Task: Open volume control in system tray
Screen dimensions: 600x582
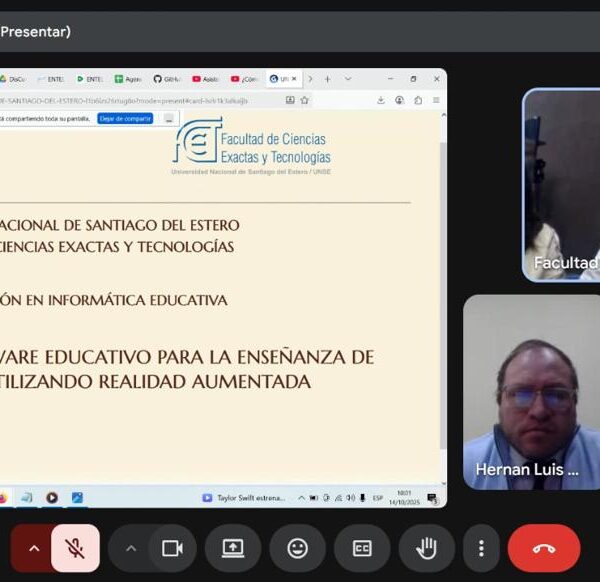Action: 351,498
